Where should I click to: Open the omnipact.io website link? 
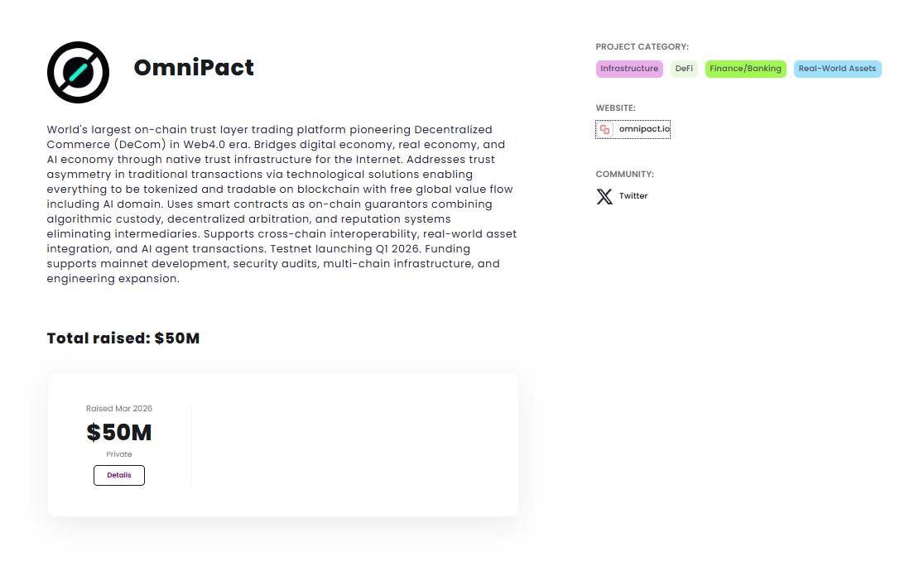pos(644,129)
